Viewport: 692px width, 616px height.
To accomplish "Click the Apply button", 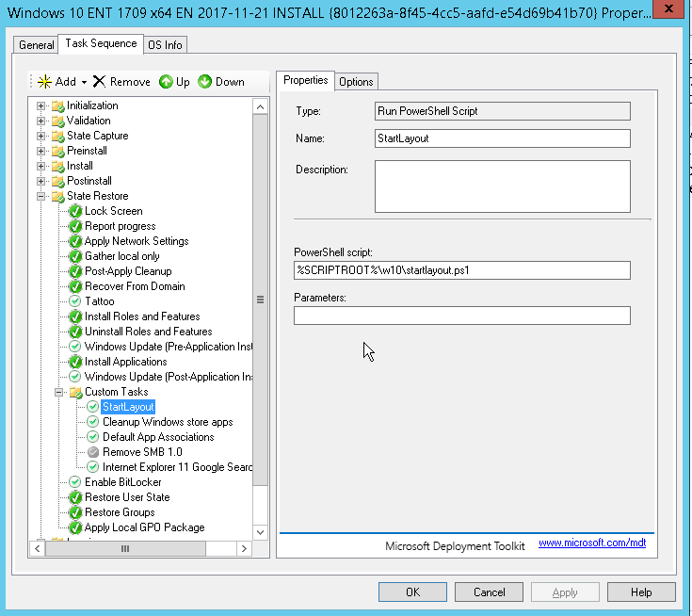I will (565, 592).
